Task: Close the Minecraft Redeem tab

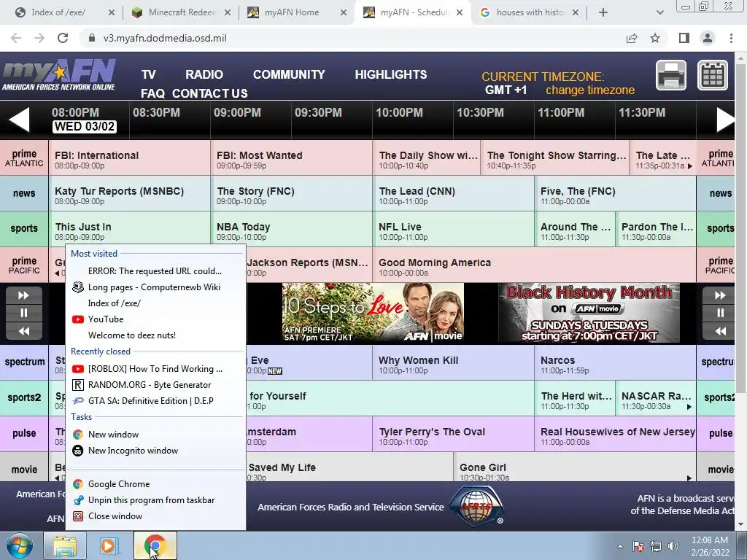Action: [228, 12]
